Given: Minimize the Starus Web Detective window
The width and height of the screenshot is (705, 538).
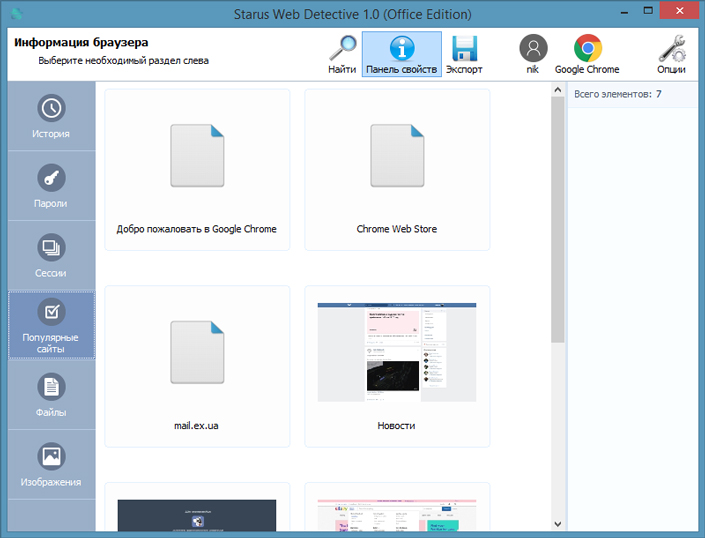Looking at the screenshot, I should (x=624, y=12).
